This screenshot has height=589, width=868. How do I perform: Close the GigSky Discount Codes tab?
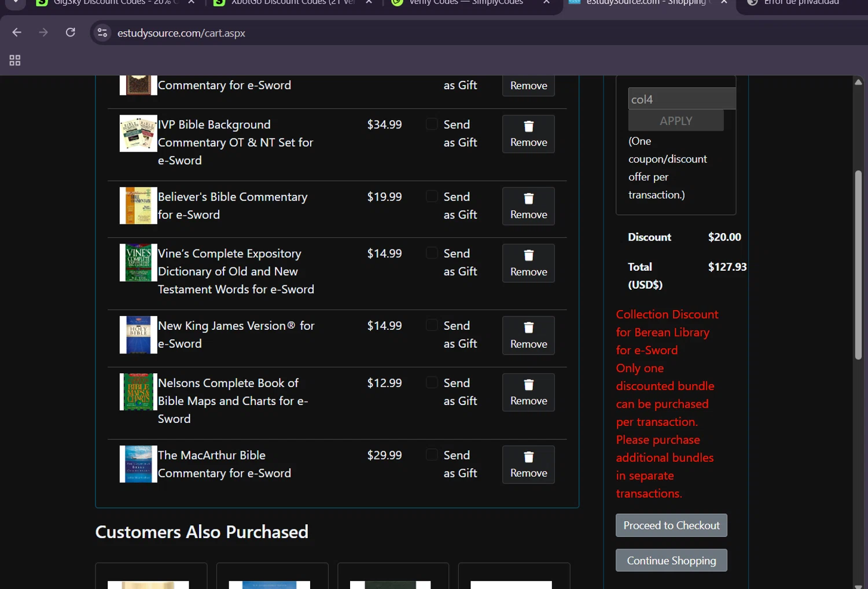[192, 2]
